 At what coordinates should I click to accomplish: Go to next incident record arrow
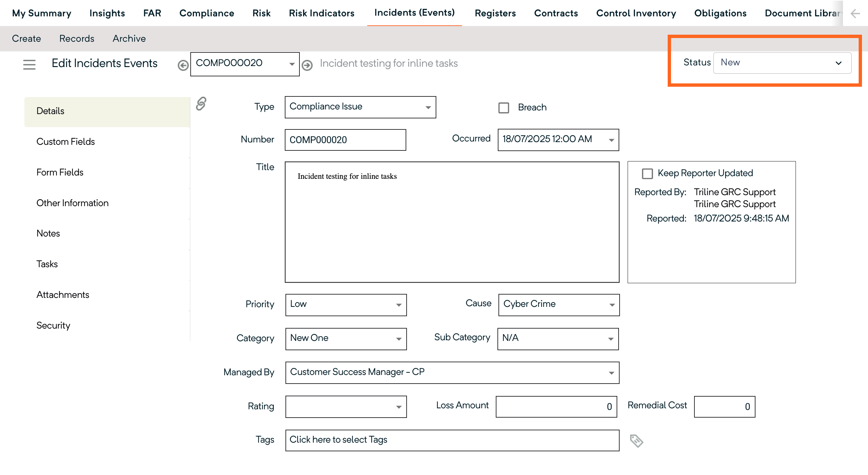click(x=307, y=65)
